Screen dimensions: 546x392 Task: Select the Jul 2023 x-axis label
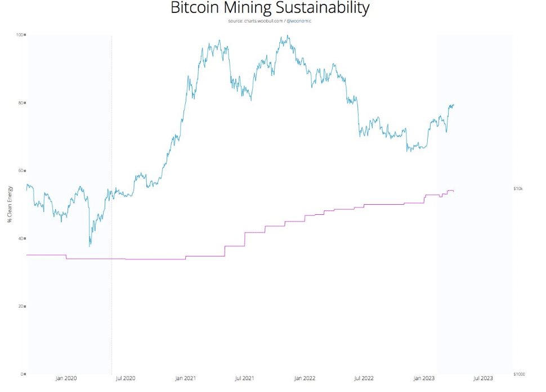[484, 379]
